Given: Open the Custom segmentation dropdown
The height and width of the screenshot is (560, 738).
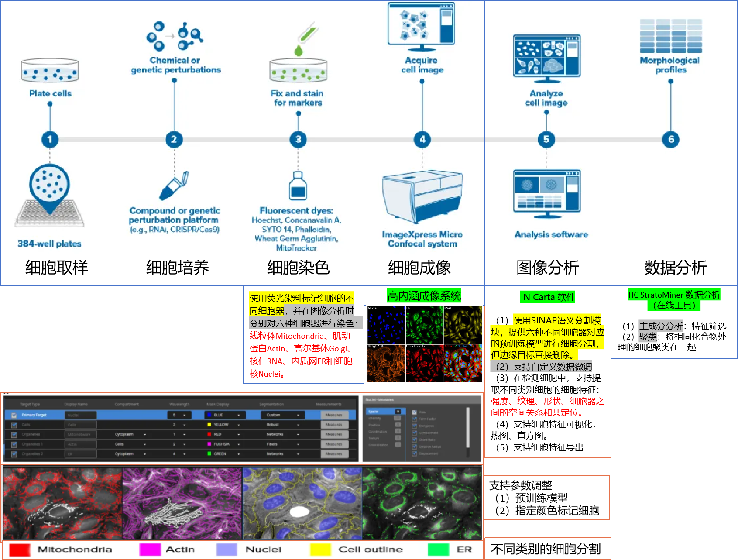Looking at the screenshot, I should pyautogui.click(x=283, y=415).
